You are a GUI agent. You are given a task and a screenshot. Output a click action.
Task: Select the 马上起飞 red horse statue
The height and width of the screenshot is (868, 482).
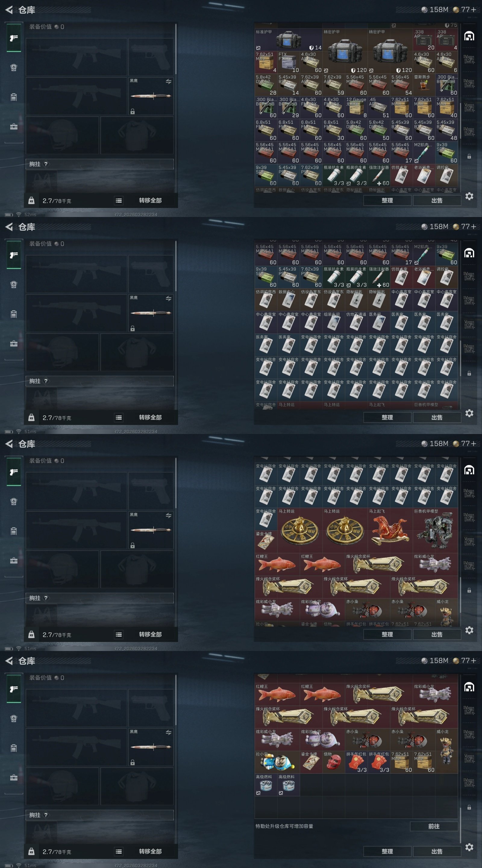click(x=390, y=530)
